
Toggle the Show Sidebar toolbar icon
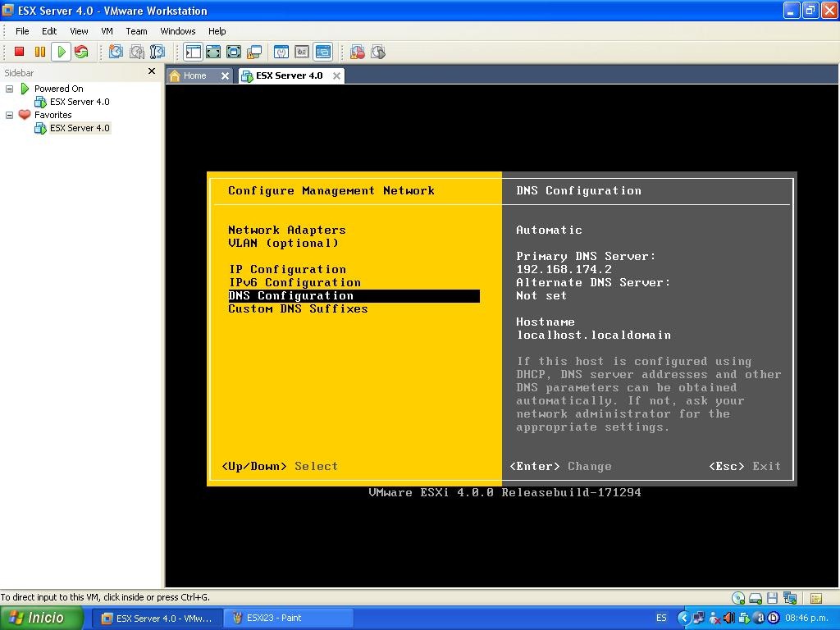(193, 52)
